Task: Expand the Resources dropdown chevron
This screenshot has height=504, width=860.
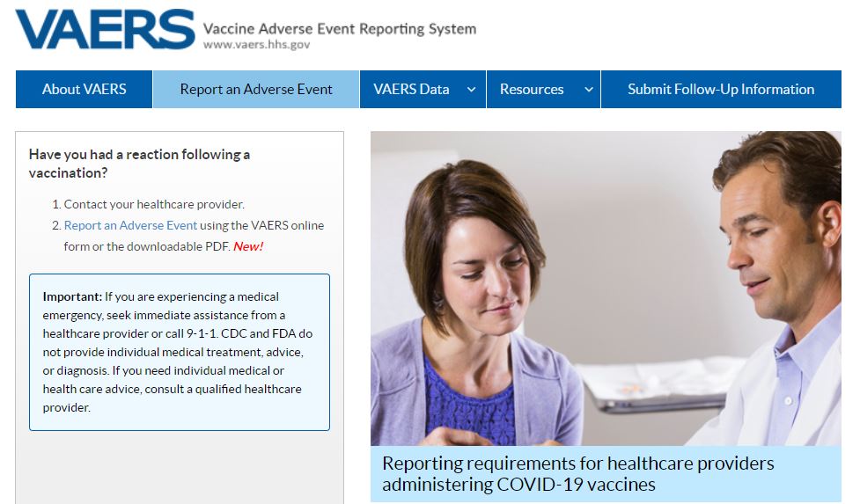Action: (x=589, y=90)
